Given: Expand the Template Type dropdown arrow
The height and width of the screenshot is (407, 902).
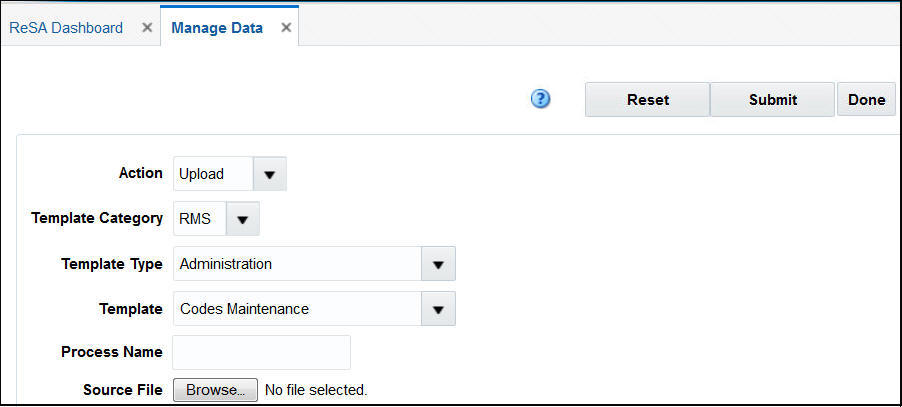Looking at the screenshot, I should click(437, 265).
